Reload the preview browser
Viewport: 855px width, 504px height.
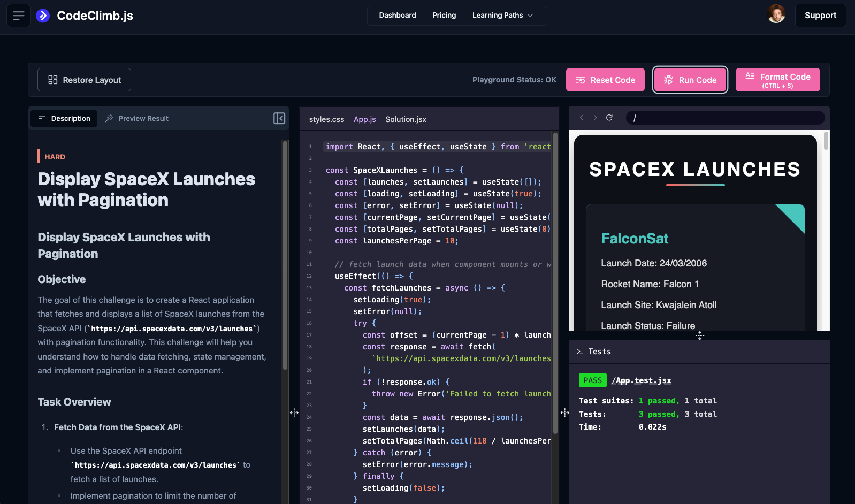(609, 118)
